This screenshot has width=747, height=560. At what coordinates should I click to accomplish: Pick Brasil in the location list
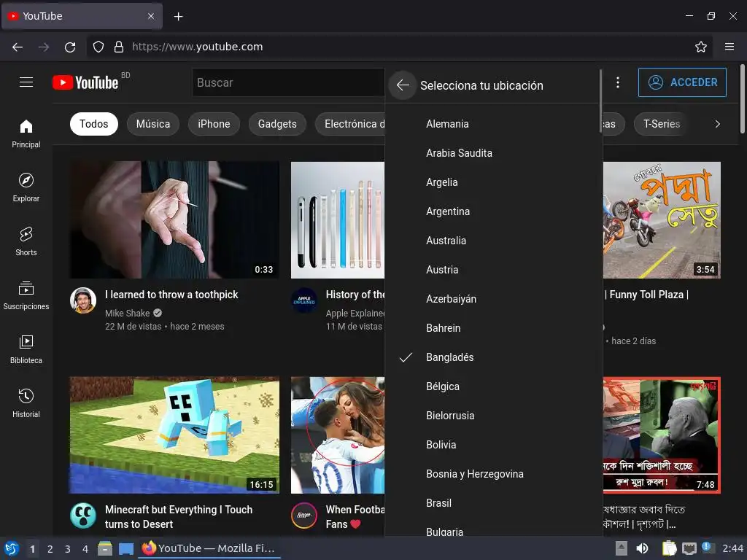493,503
